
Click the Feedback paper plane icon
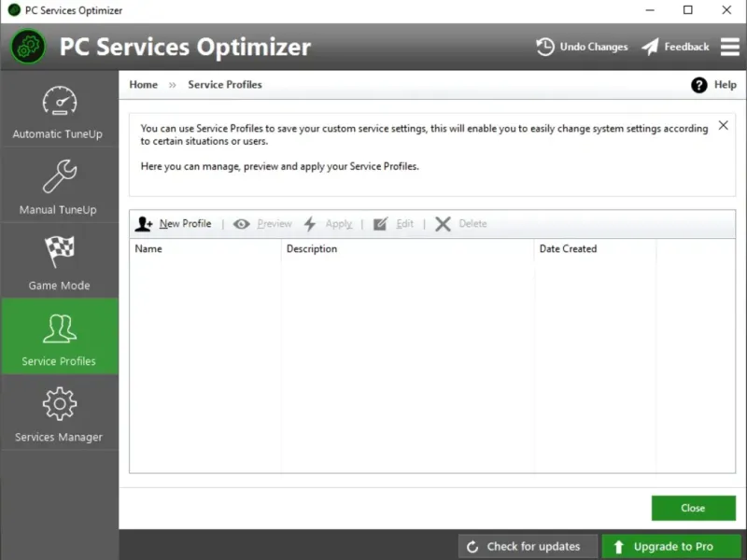(650, 47)
